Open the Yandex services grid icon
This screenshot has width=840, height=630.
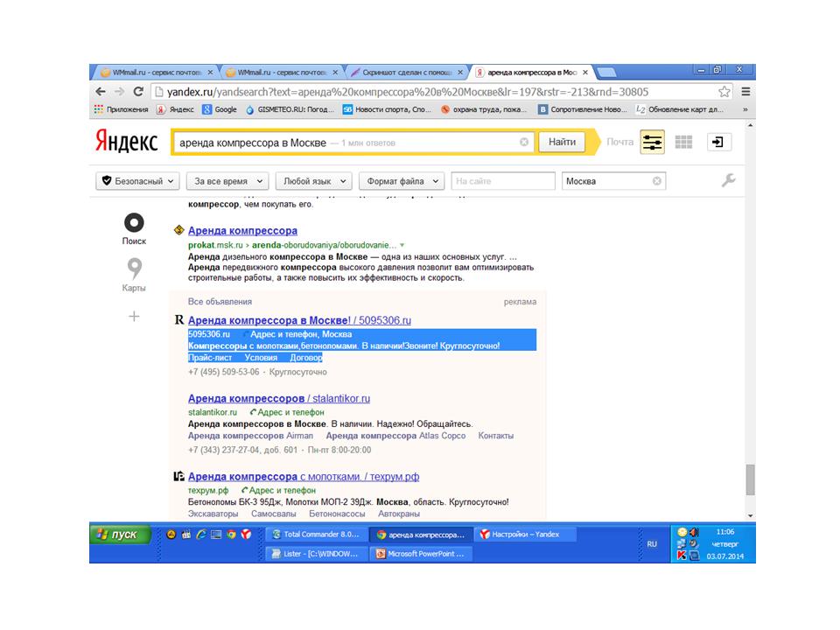point(683,142)
